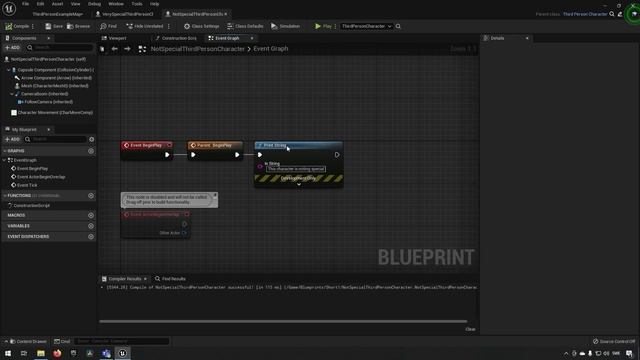Select Mesh (CharacterMesh0) component
The width and height of the screenshot is (640, 360).
[51, 86]
